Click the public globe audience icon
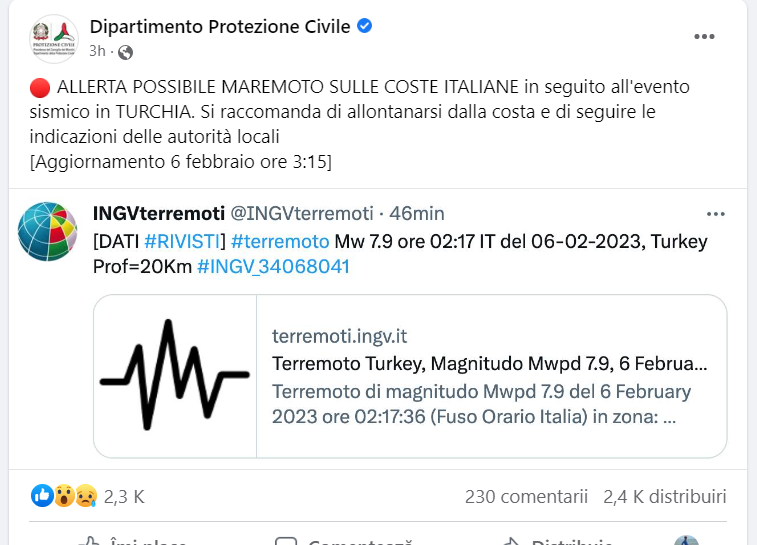 tap(126, 52)
